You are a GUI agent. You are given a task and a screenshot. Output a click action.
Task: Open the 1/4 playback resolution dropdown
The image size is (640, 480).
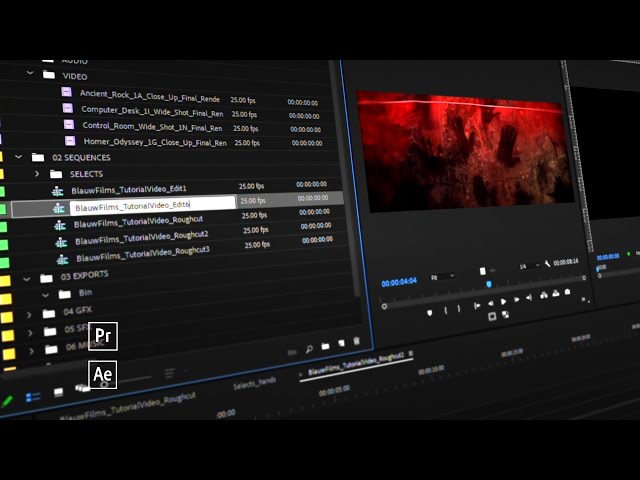pyautogui.click(x=529, y=266)
